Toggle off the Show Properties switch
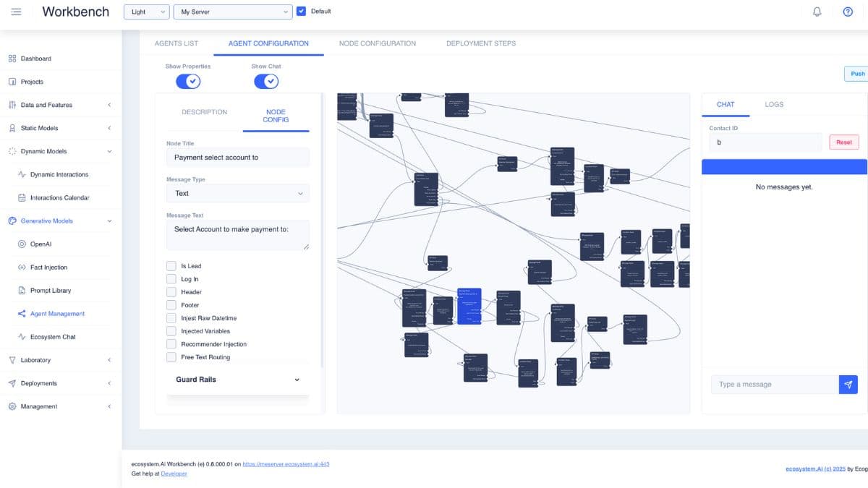 tap(188, 82)
